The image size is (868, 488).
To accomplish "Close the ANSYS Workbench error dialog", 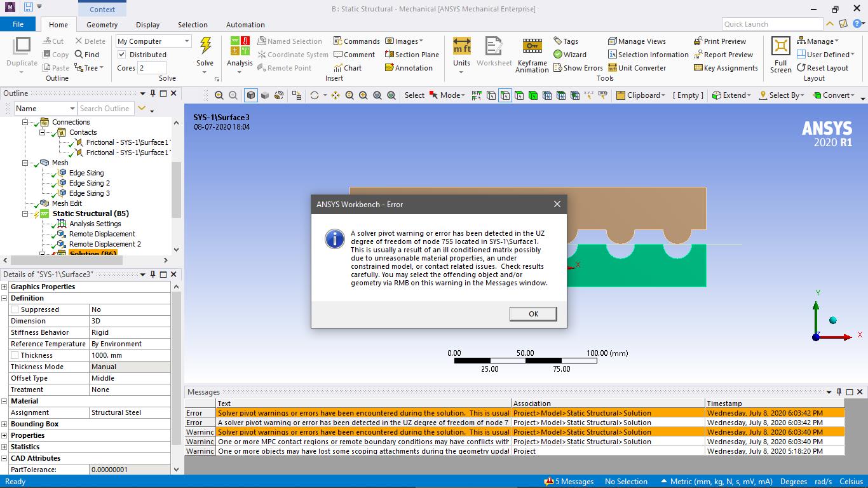I will tap(557, 204).
